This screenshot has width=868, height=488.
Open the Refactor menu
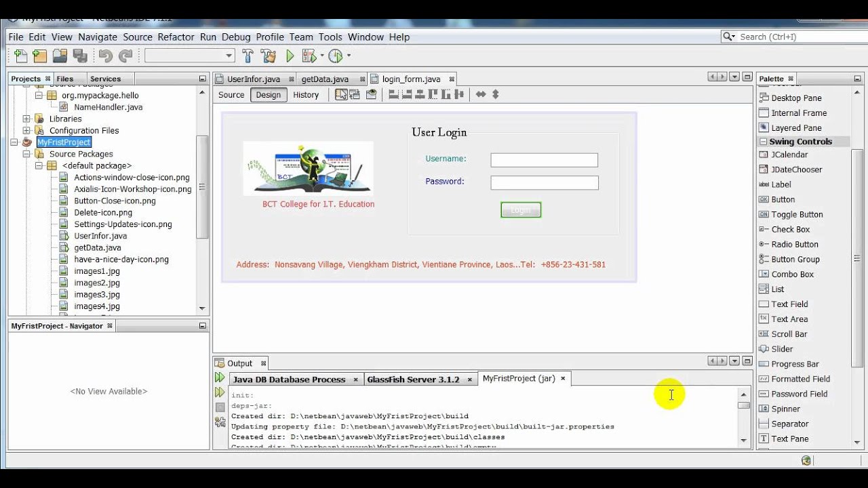(x=176, y=37)
